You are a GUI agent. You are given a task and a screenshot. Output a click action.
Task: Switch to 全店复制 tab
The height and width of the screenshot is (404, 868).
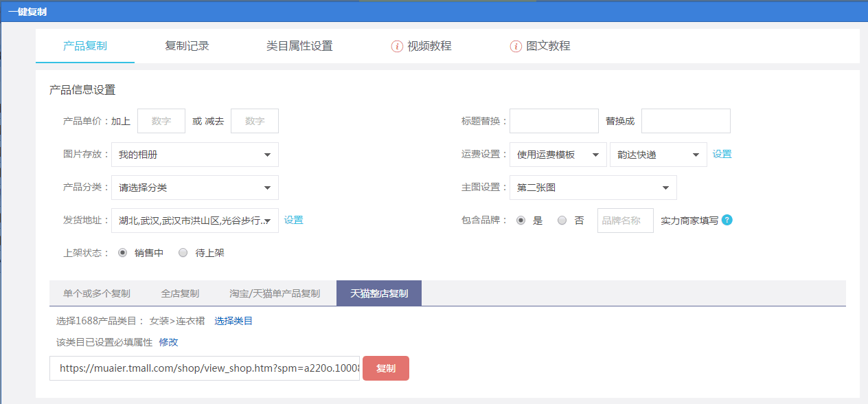click(180, 293)
